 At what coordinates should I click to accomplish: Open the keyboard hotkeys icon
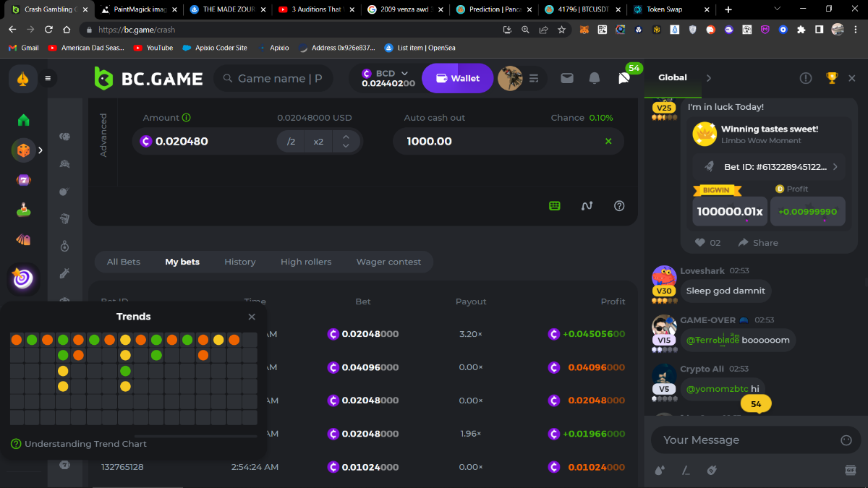coord(555,206)
